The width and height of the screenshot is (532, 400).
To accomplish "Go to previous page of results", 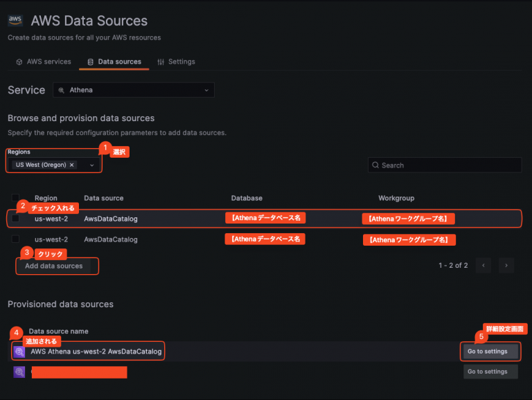I will click(x=483, y=265).
